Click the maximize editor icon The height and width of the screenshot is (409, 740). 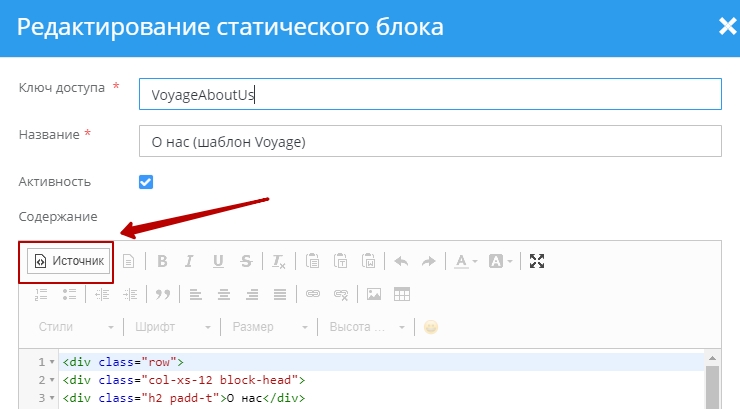pos(537,261)
